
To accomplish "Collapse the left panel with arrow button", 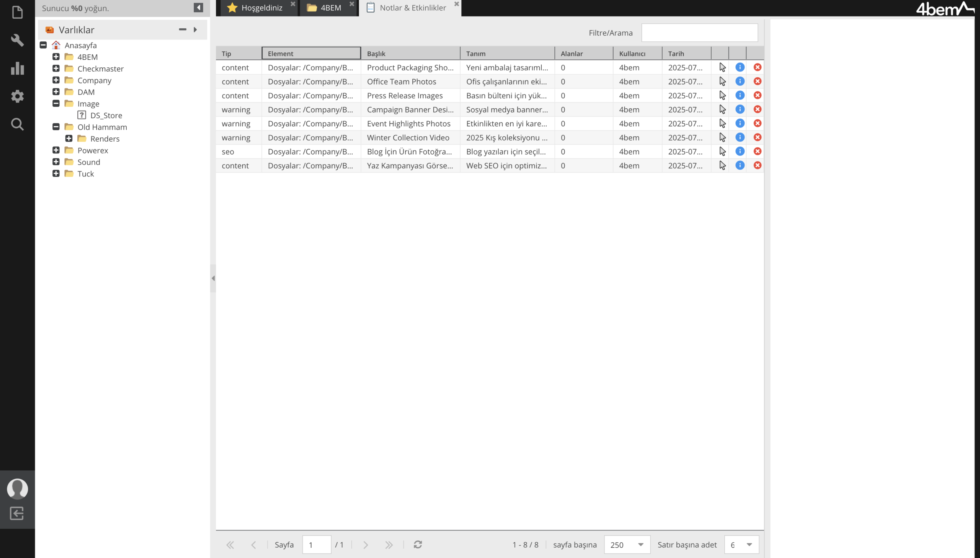I will coord(198,8).
